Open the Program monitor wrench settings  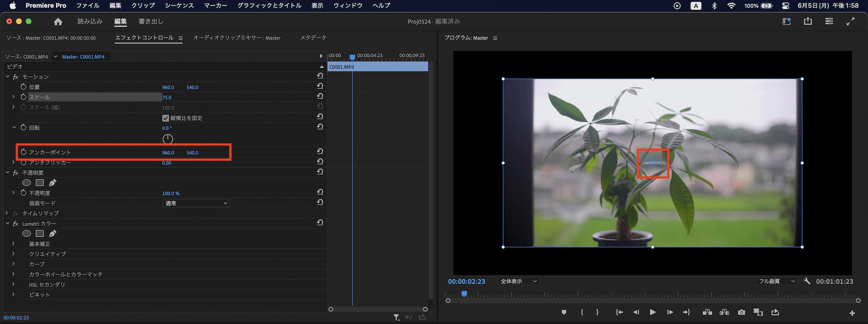(x=807, y=281)
